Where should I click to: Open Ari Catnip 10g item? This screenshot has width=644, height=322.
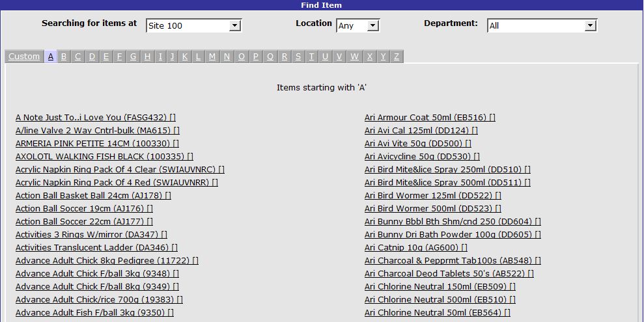point(416,248)
